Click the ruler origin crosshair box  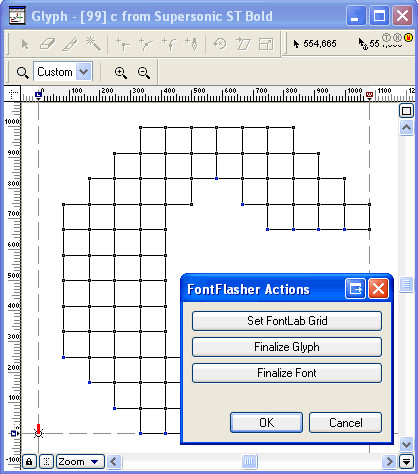pos(13,94)
